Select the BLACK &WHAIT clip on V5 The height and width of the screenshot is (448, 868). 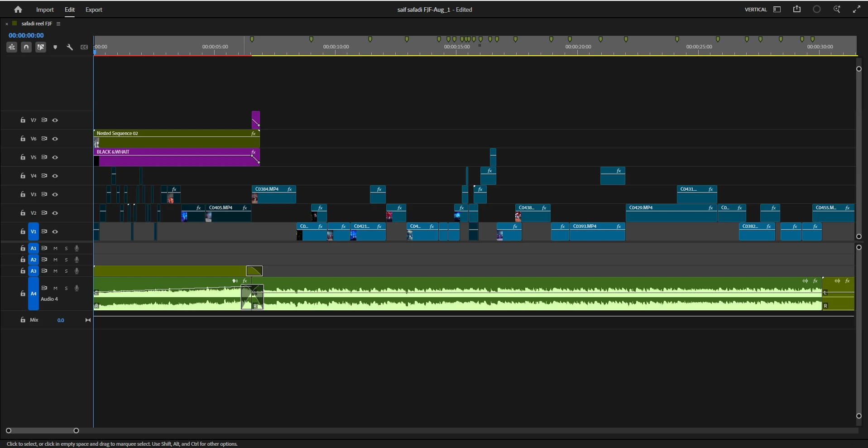(x=177, y=157)
